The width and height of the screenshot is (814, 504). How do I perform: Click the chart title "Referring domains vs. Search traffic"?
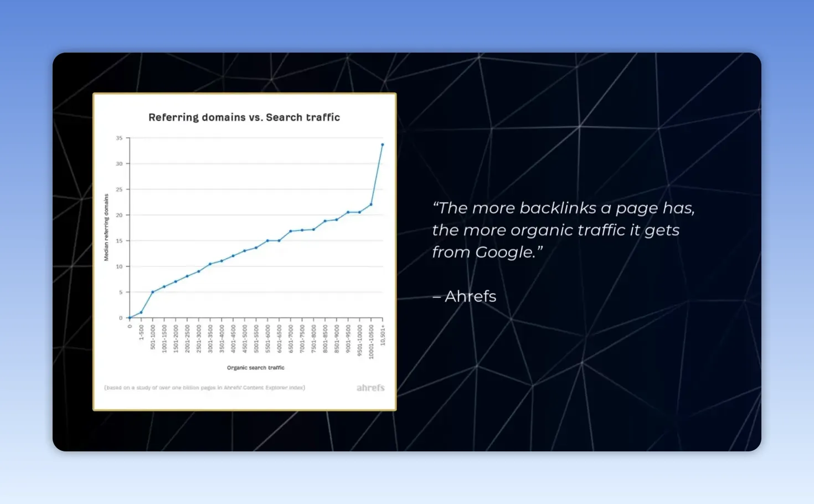click(244, 117)
